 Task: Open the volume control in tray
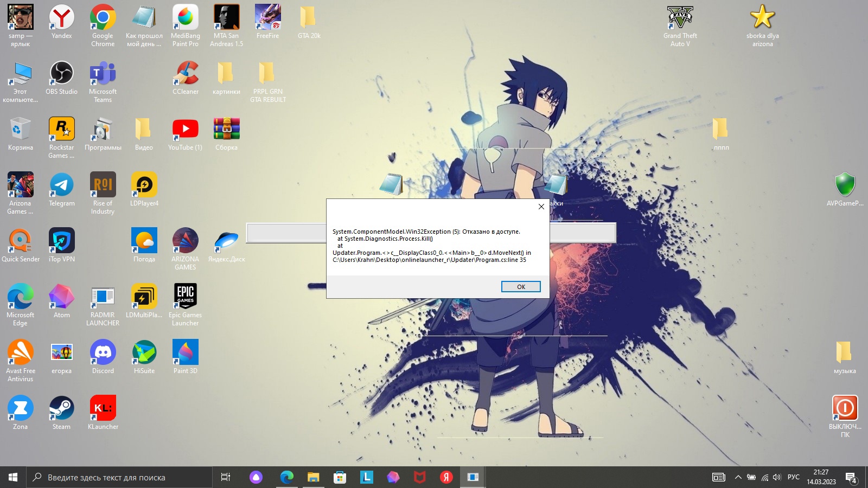(777, 477)
